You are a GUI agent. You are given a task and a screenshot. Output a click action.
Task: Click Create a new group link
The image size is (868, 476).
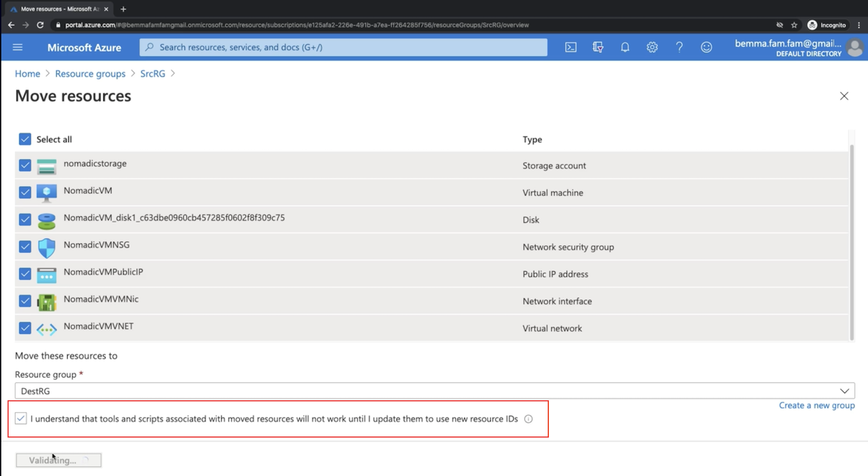pos(816,405)
